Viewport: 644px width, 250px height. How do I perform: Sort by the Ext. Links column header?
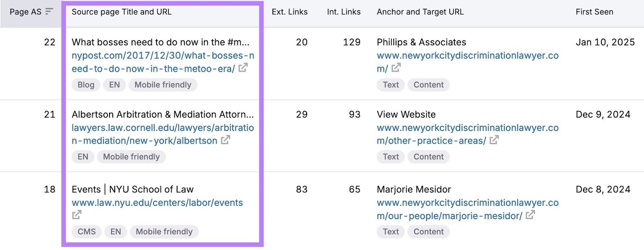click(290, 12)
